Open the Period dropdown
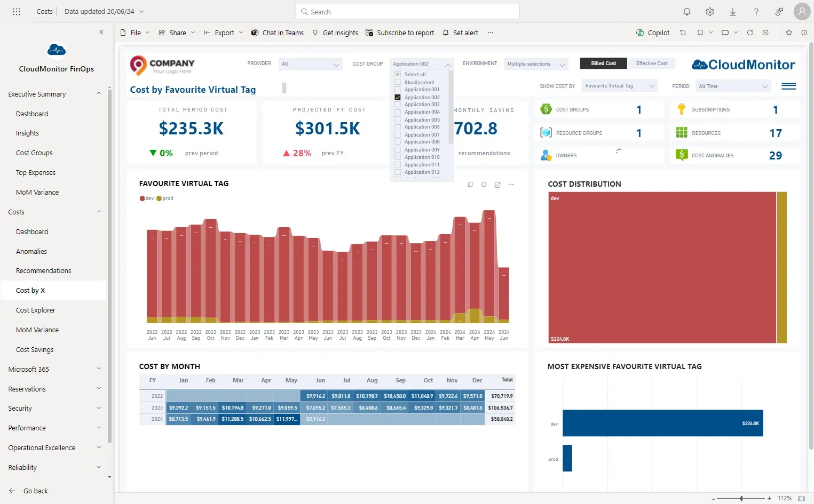 (734, 86)
